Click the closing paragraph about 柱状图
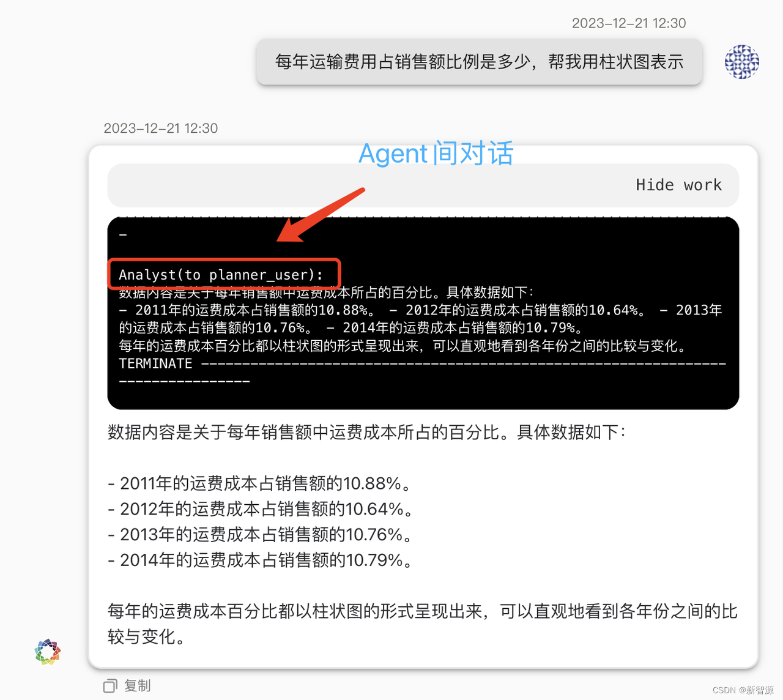 (x=423, y=624)
